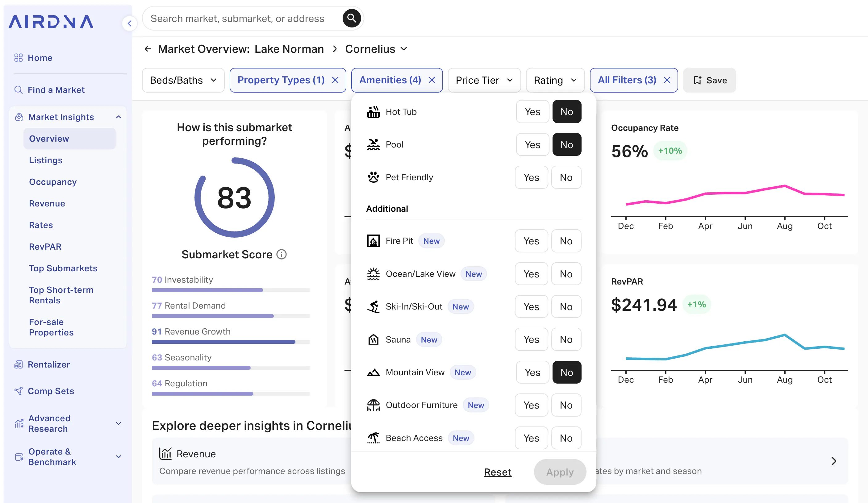
Task: Click the Apply button
Action: point(560,472)
